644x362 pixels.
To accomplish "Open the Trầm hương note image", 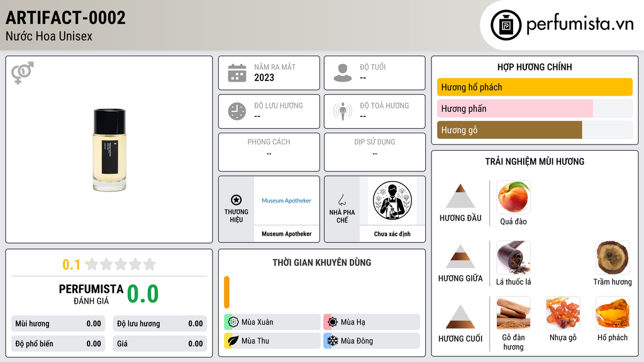I will (x=613, y=257).
